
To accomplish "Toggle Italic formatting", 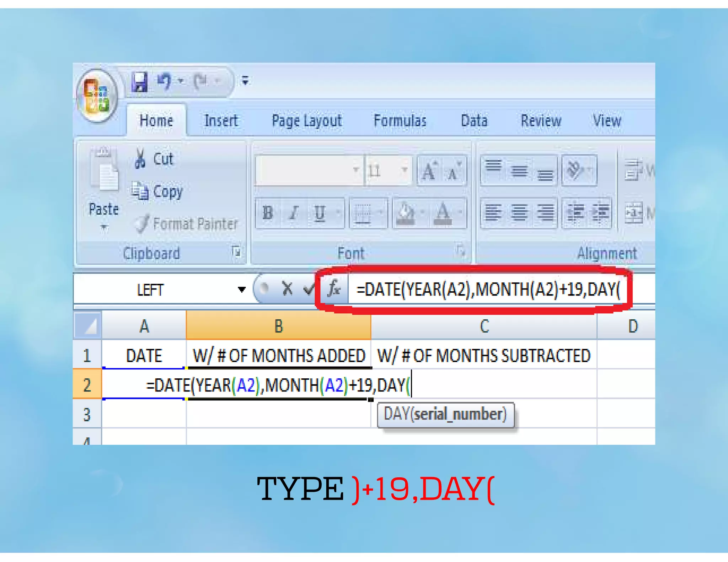I will coord(294,213).
